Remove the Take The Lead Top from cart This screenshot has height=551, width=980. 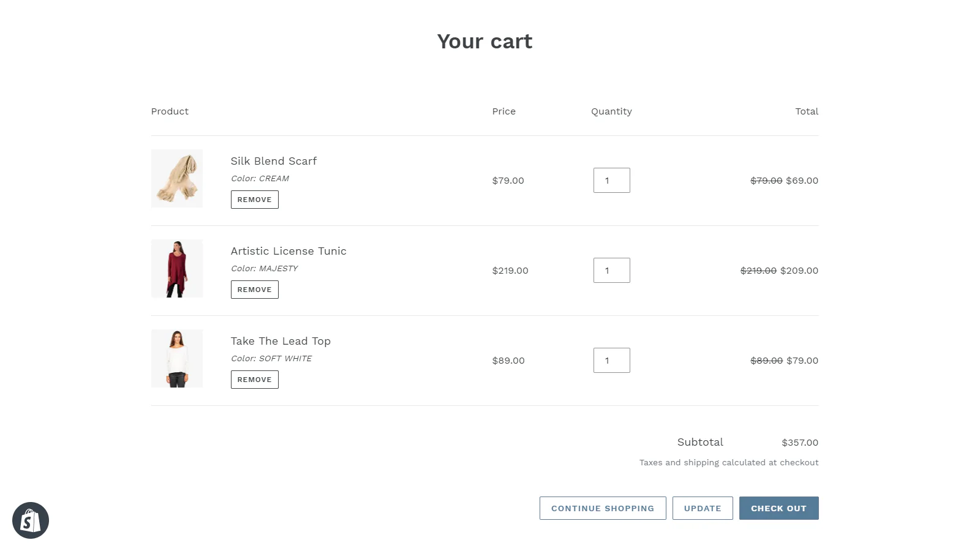point(254,379)
